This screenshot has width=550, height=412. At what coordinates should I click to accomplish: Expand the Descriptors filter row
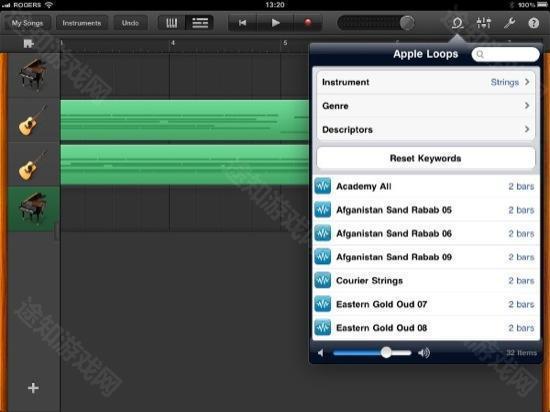pos(425,129)
